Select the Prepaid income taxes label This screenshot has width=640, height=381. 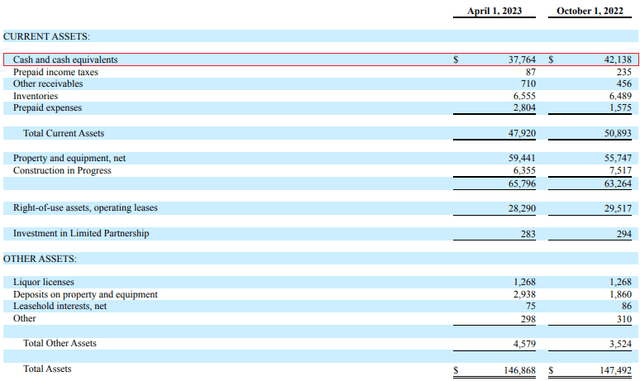click(x=56, y=72)
